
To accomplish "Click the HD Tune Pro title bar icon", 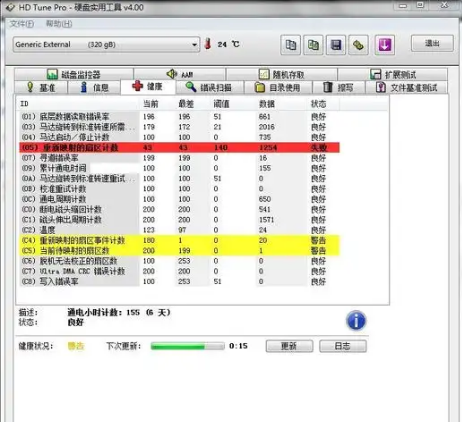I will (x=10, y=7).
